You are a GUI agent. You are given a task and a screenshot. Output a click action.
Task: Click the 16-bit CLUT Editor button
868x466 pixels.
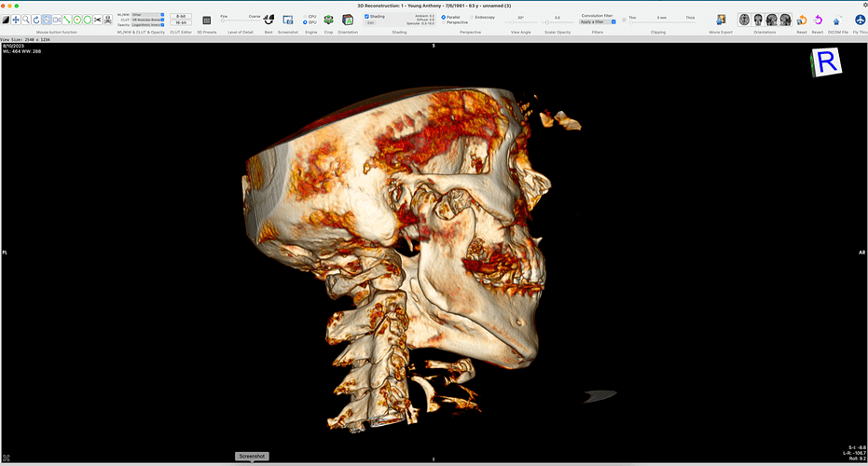point(181,22)
